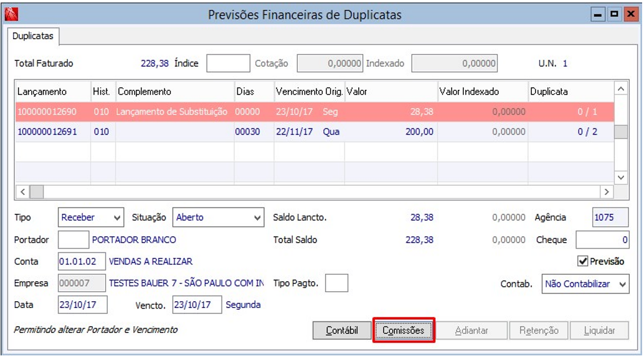Click horizontal scrollbar right arrow
The width and height of the screenshot is (644, 356).
[607, 191]
